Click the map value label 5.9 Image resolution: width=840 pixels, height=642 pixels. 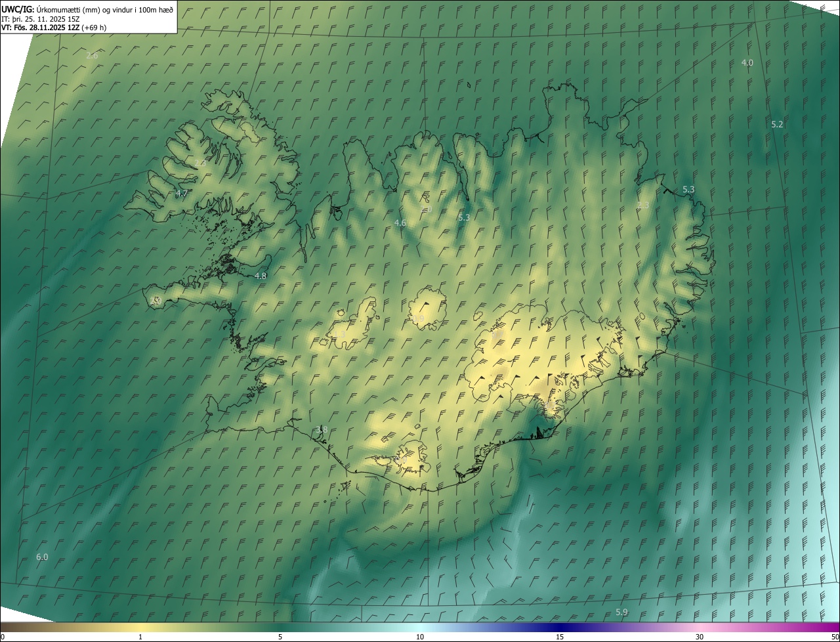pos(621,612)
